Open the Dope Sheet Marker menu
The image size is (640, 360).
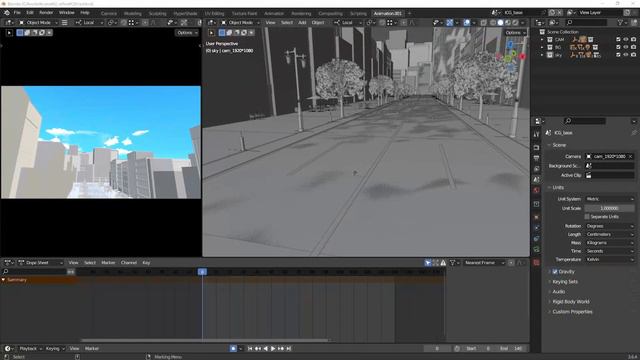pyautogui.click(x=108, y=262)
